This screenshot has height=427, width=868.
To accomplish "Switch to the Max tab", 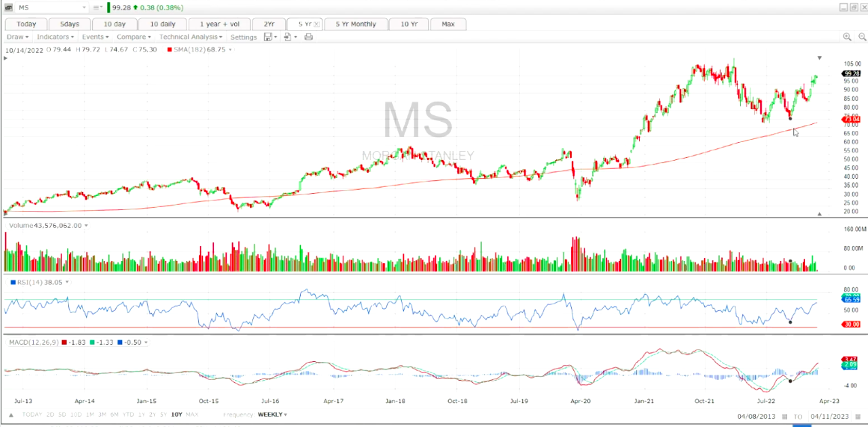I will (x=447, y=24).
